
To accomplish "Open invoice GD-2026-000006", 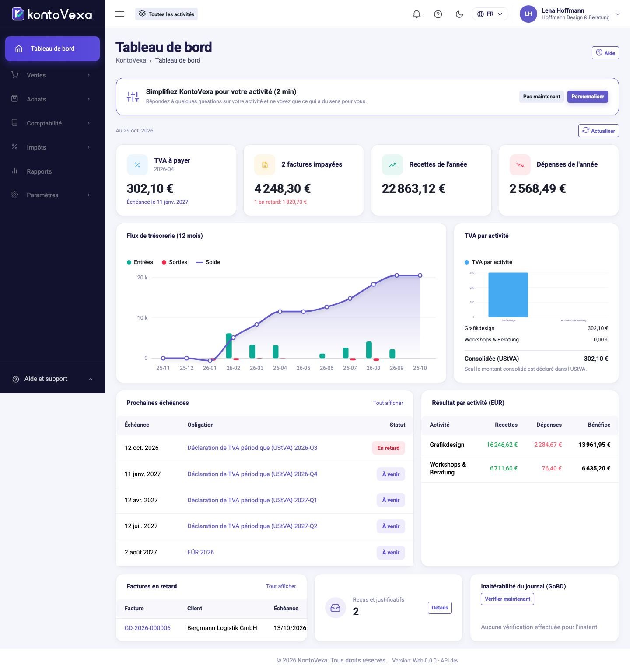I will coord(147,628).
